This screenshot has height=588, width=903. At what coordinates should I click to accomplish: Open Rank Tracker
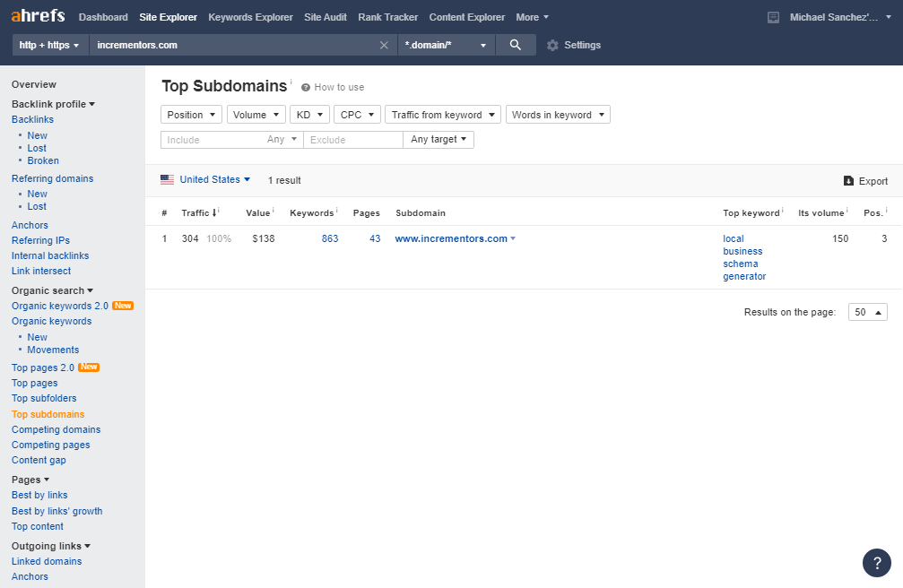[388, 17]
